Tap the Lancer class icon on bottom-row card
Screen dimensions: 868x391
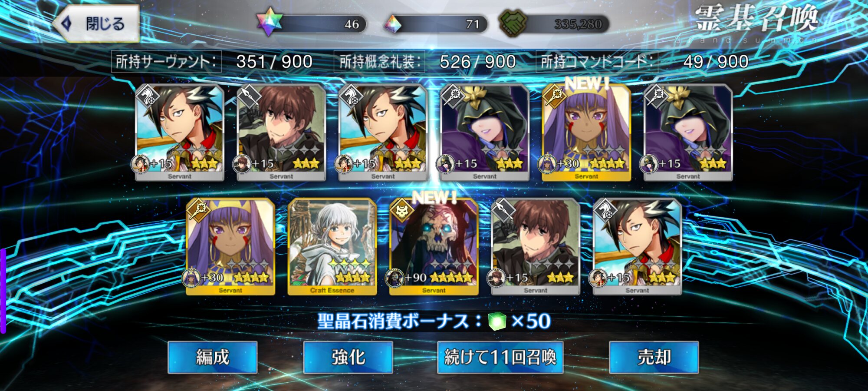[x=505, y=210]
